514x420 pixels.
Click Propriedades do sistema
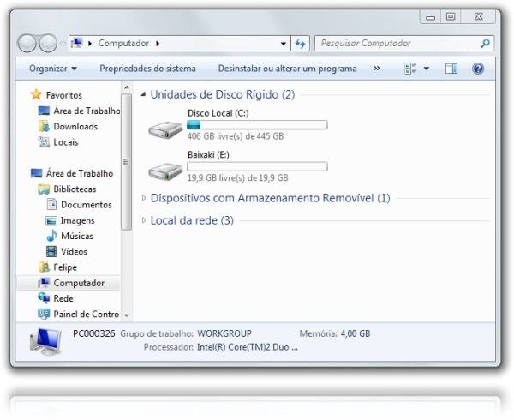(x=147, y=69)
